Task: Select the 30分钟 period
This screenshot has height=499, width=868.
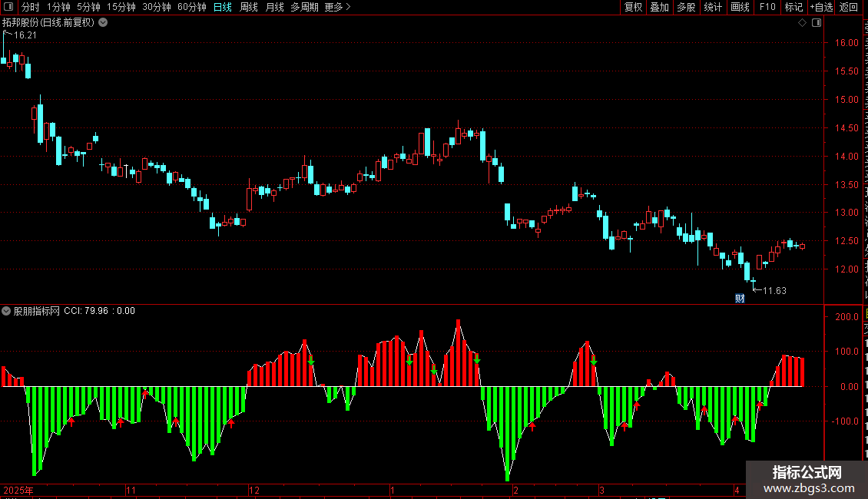Action: [157, 7]
